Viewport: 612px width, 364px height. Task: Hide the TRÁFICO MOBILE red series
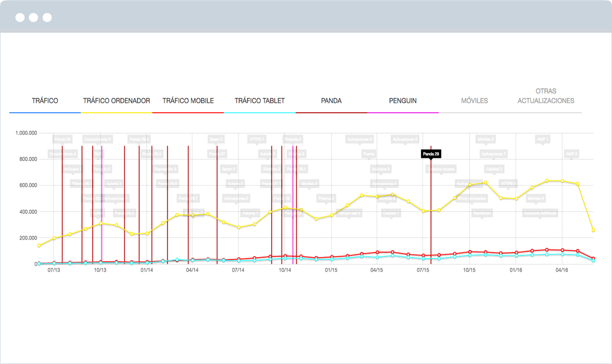(x=188, y=101)
